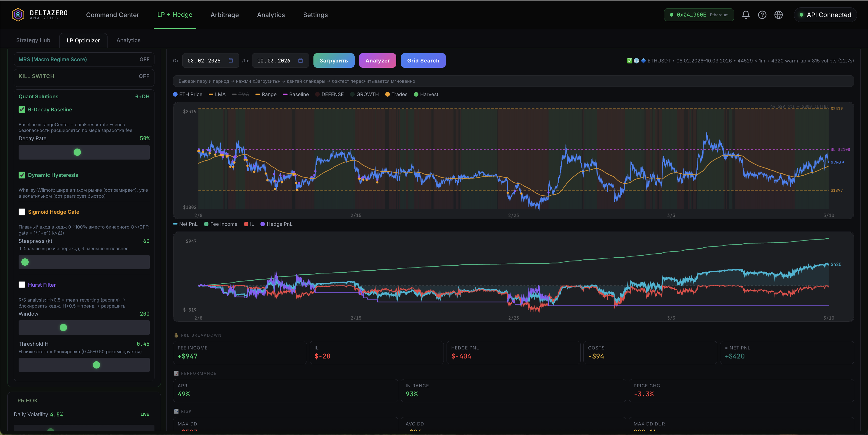This screenshot has width=868, height=435.
Task: Click the DeltaZero hexagon logo icon
Action: pos(18,15)
